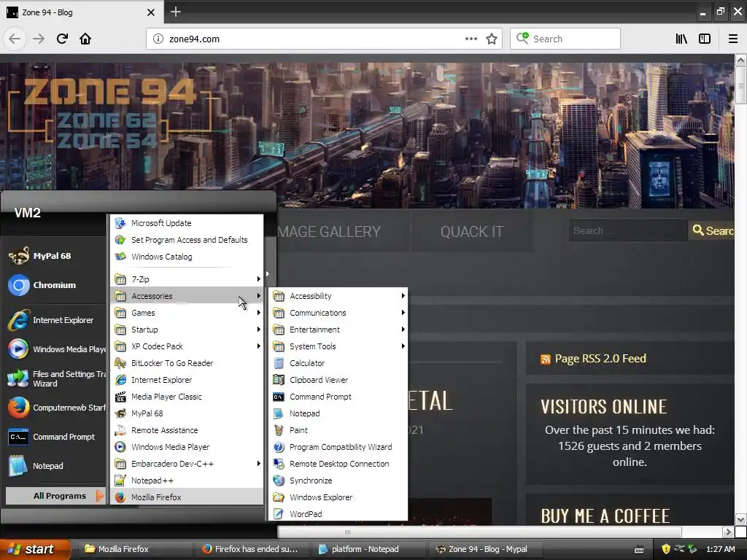Viewport: 747px width, 560px height.
Task: Launch BitLocker To Go Reader
Action: click(x=187, y=363)
